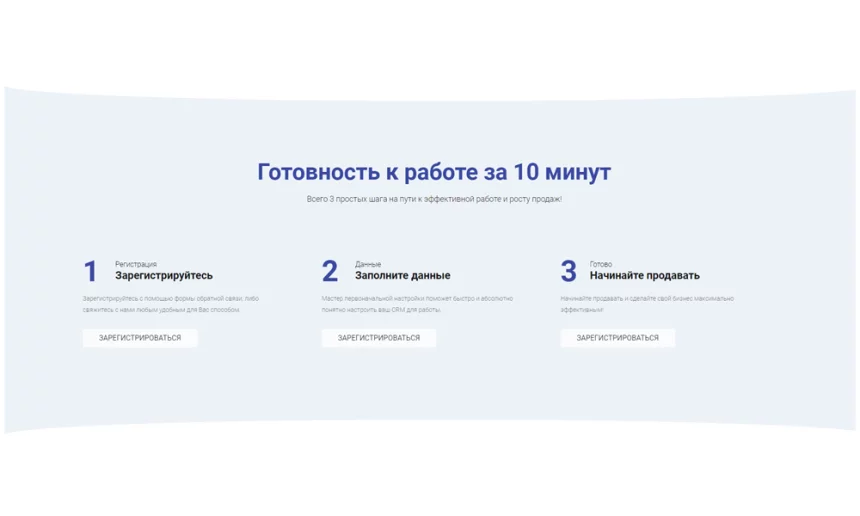Click the white area above the blue section

[430, 40]
